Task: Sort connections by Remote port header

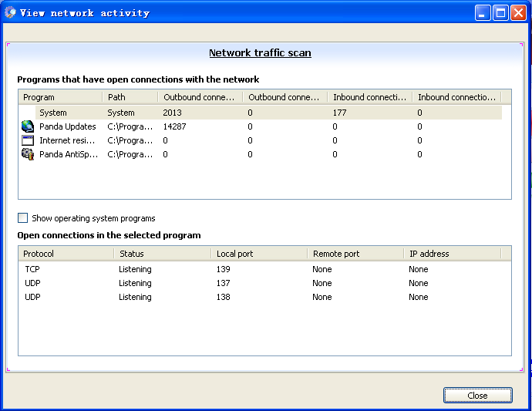Action: click(355, 254)
